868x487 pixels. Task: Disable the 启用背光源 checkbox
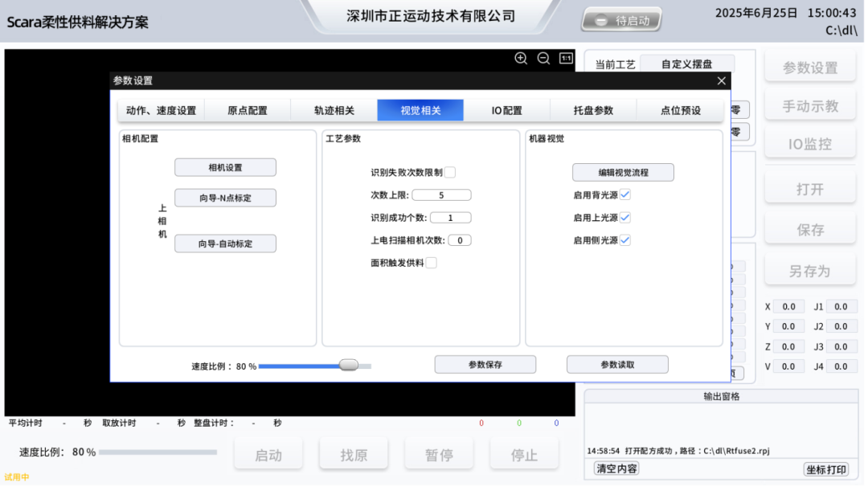click(625, 194)
